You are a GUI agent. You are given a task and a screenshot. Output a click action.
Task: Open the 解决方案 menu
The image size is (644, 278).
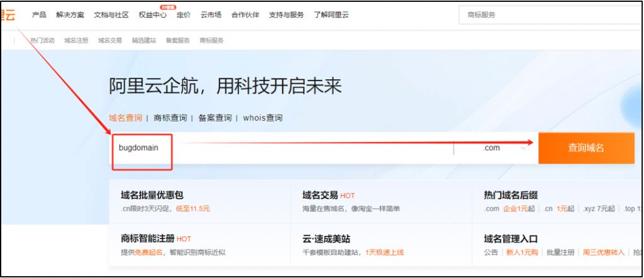pyautogui.click(x=70, y=15)
